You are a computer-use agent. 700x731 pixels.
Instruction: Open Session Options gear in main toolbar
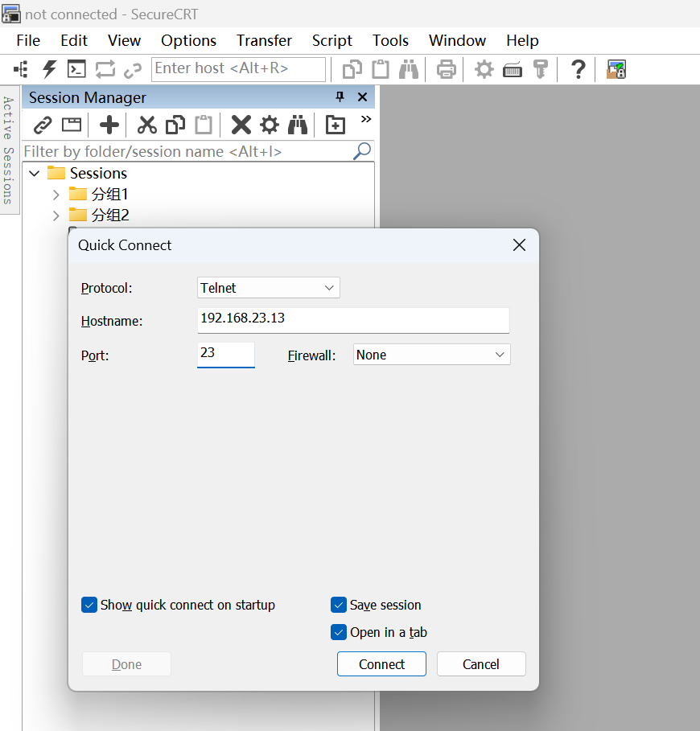484,69
